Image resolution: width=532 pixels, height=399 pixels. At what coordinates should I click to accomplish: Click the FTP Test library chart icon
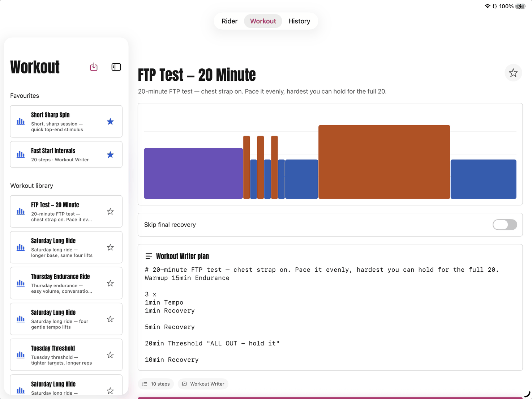coord(21,211)
